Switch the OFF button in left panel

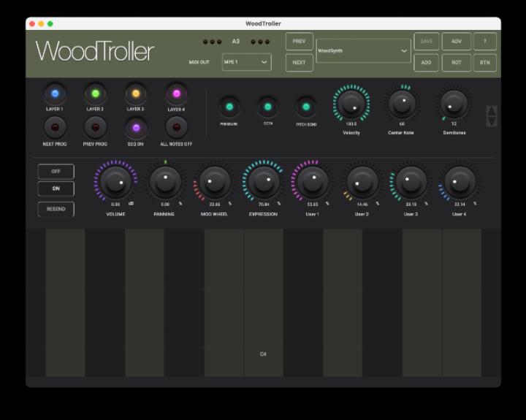[x=56, y=172]
